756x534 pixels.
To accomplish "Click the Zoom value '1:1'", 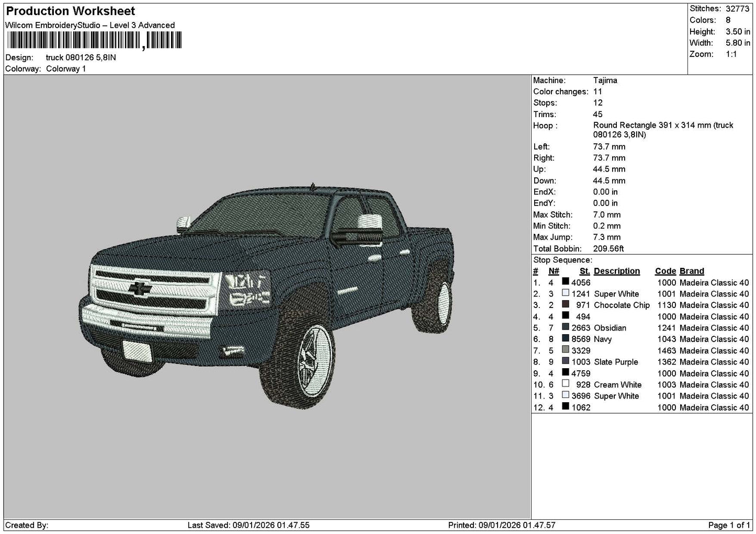I will [731, 54].
